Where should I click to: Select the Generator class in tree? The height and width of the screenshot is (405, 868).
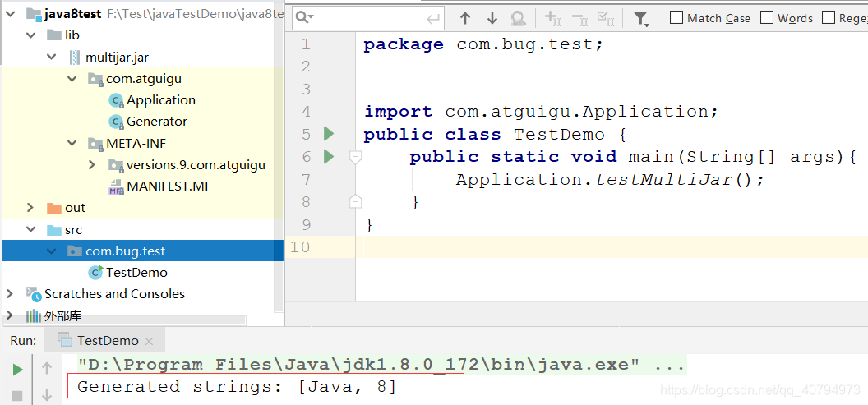click(157, 121)
